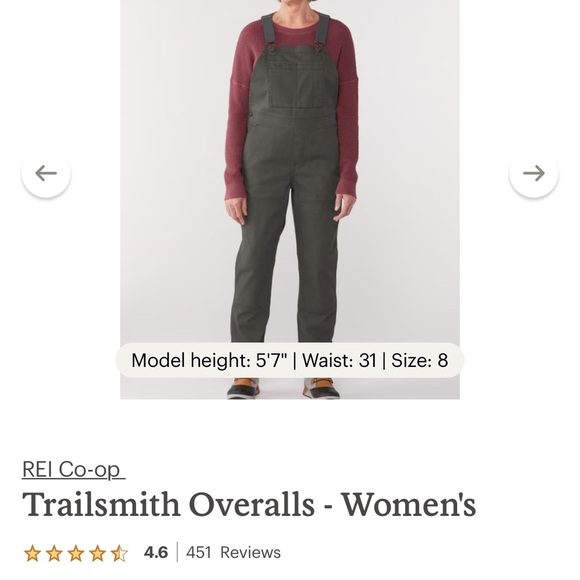Advance to the next product image

[x=534, y=173]
